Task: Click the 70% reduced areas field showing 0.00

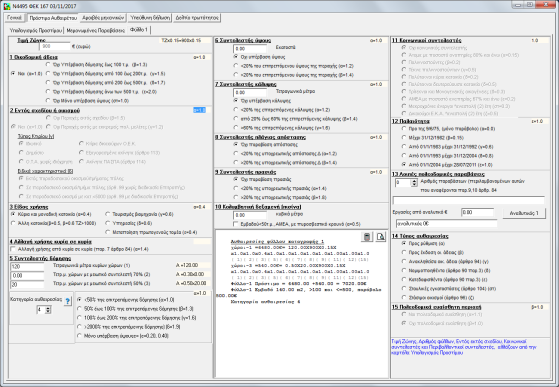Action: 27,275
